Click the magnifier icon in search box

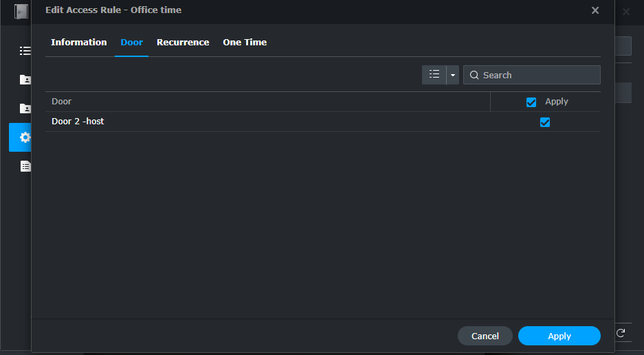point(474,76)
